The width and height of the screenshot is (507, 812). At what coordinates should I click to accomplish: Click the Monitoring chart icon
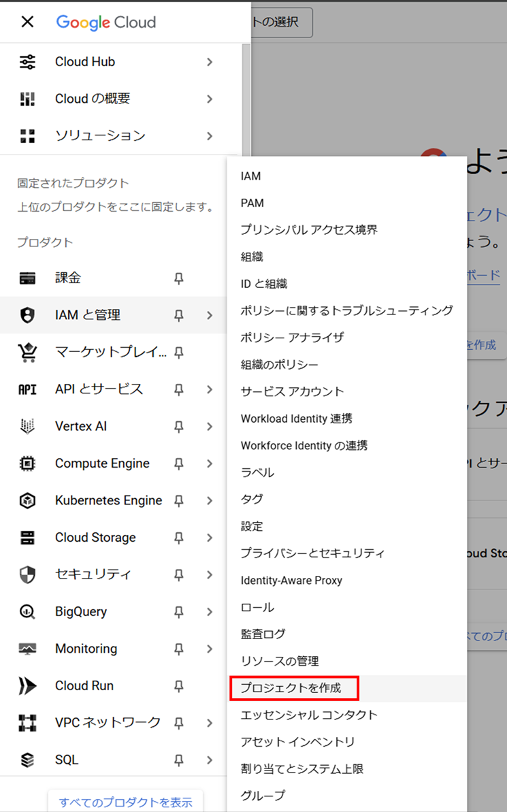27,649
